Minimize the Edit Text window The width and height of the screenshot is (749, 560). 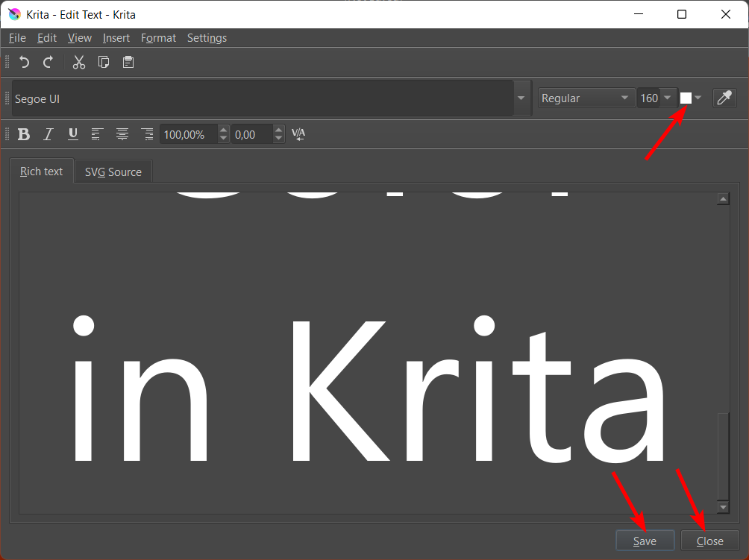point(639,14)
